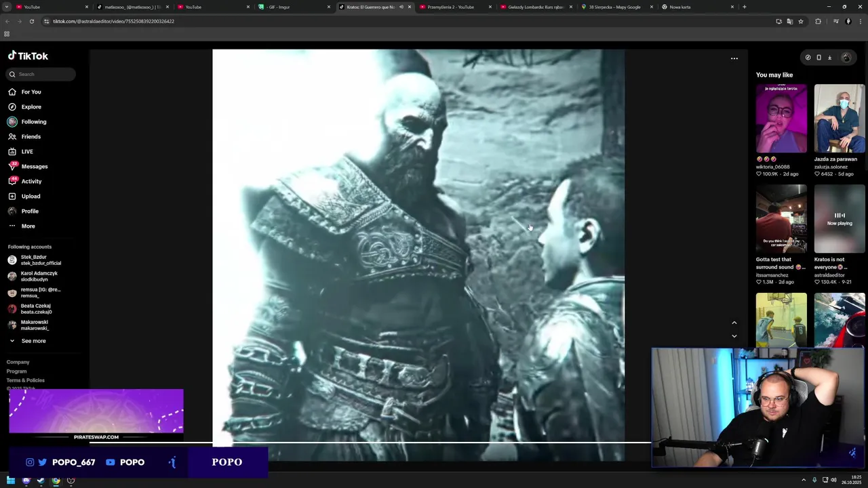Click the get app phone icon

[x=818, y=58]
